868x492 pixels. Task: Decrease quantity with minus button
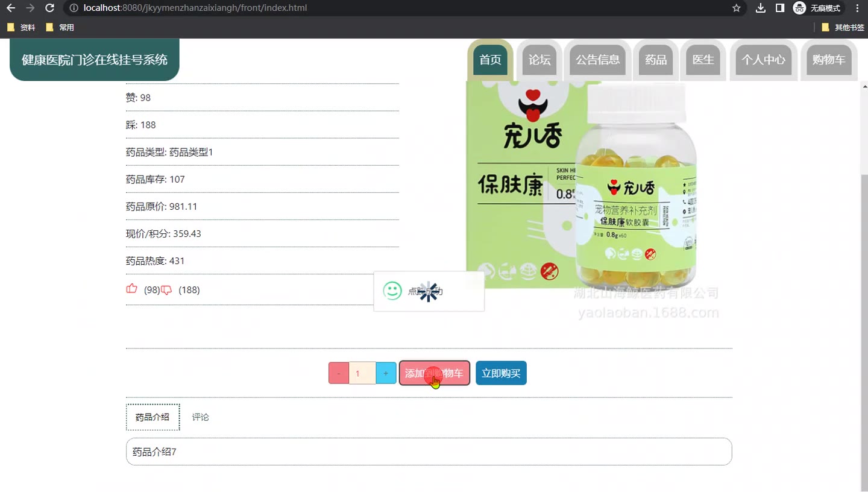339,373
